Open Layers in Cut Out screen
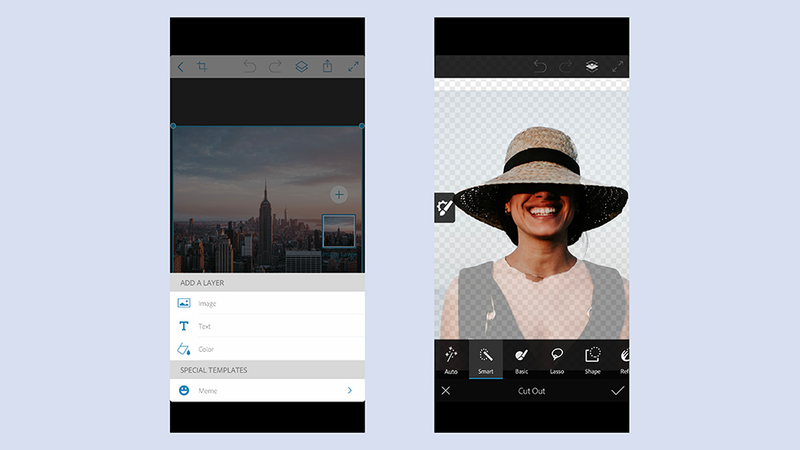The height and width of the screenshot is (450, 800). tap(592, 66)
